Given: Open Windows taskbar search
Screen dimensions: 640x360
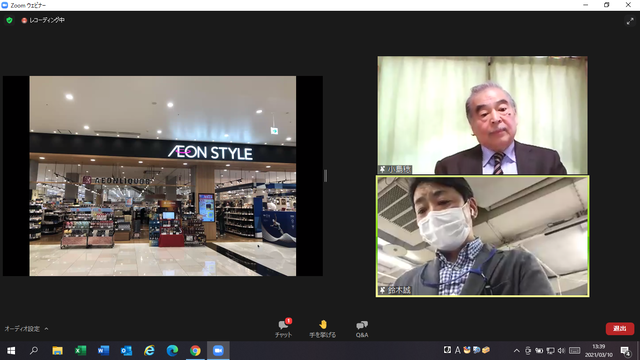Looking at the screenshot, I should tap(34, 351).
